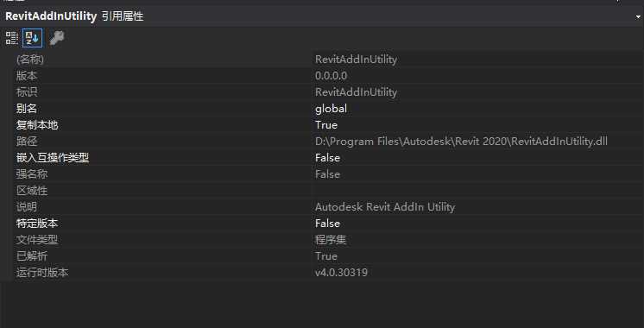Click the (名称) value RevitAddInUtility

356,60
